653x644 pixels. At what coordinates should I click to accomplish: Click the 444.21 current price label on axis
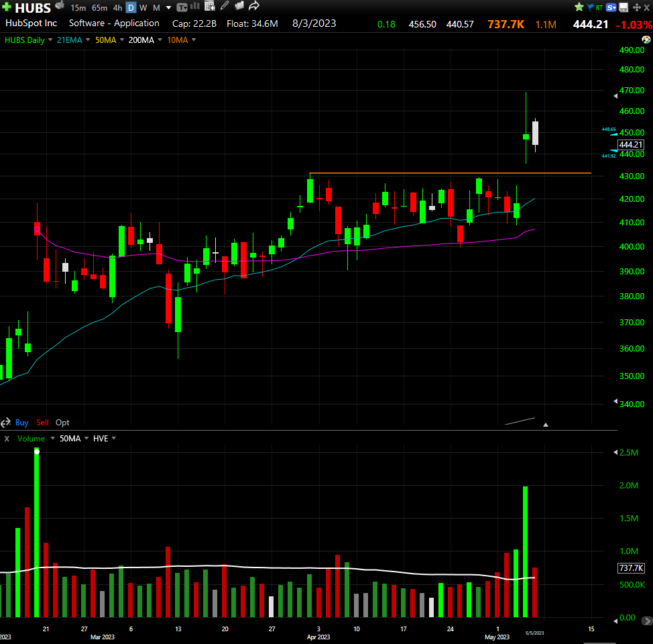pos(630,145)
